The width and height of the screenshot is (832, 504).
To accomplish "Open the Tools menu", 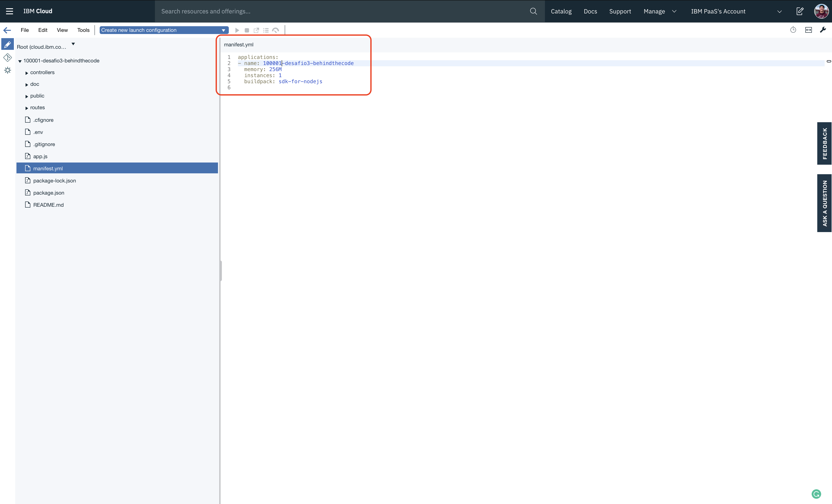I will coord(83,30).
